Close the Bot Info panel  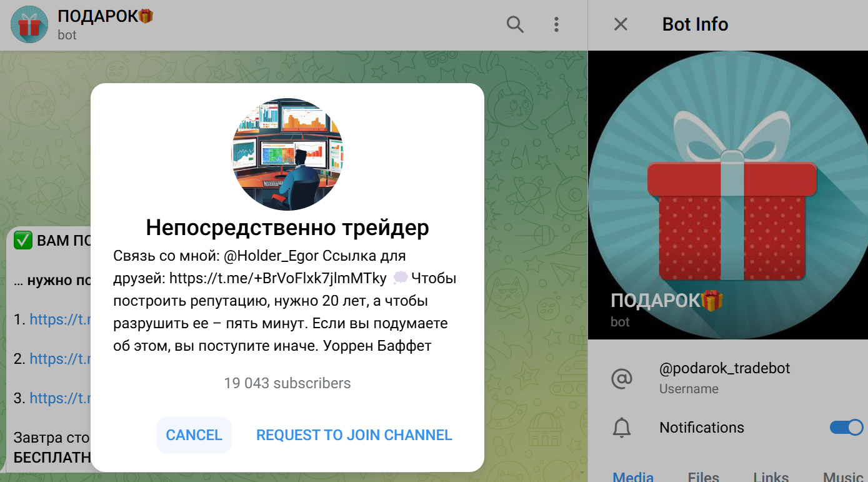[621, 24]
